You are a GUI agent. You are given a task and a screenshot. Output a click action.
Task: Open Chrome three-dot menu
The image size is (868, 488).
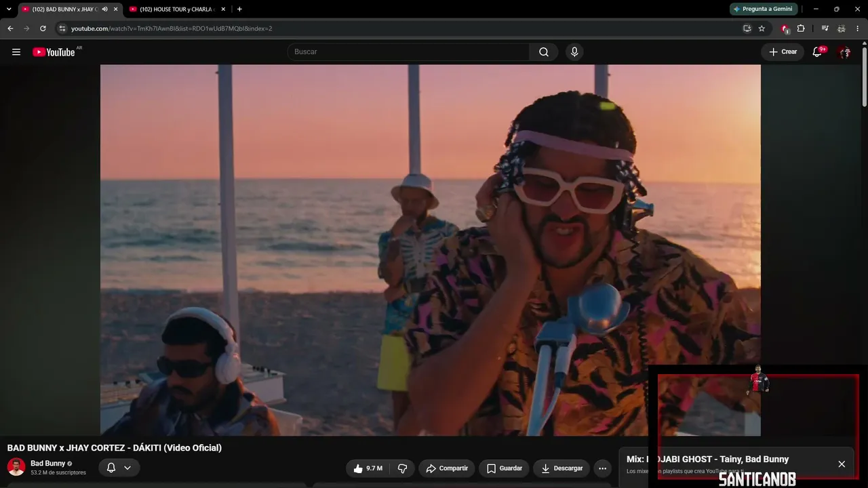pyautogui.click(x=858, y=28)
